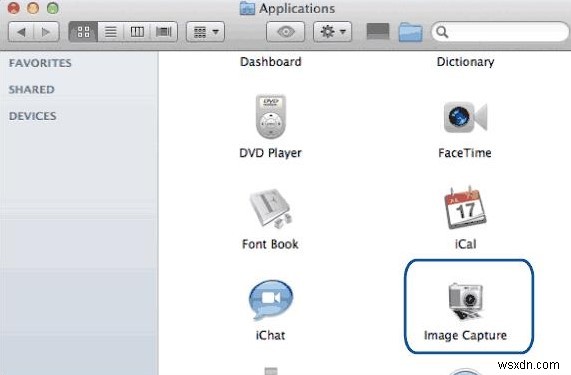Screen dimensions: 571x375
Task: Open the Action gear menu
Action: (x=332, y=32)
